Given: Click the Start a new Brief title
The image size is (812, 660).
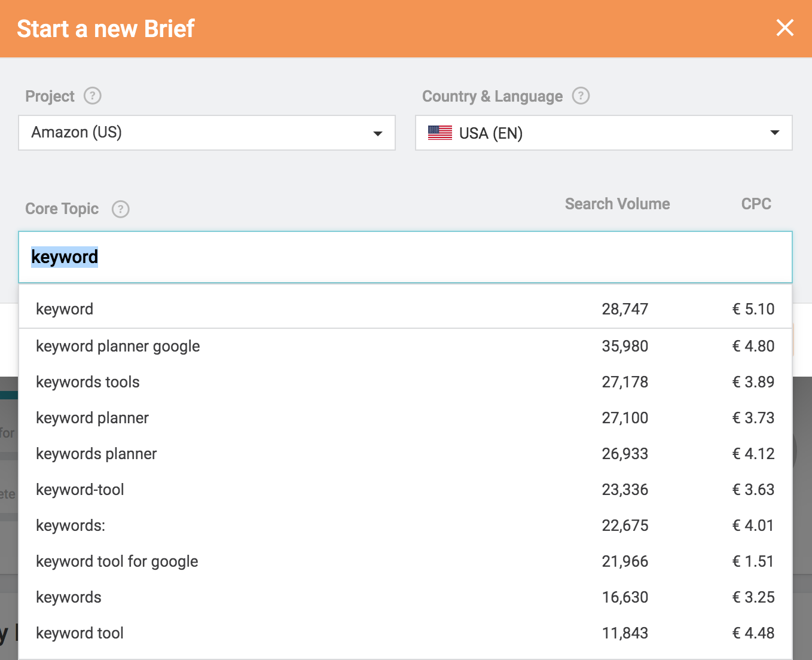Looking at the screenshot, I should 106,29.
